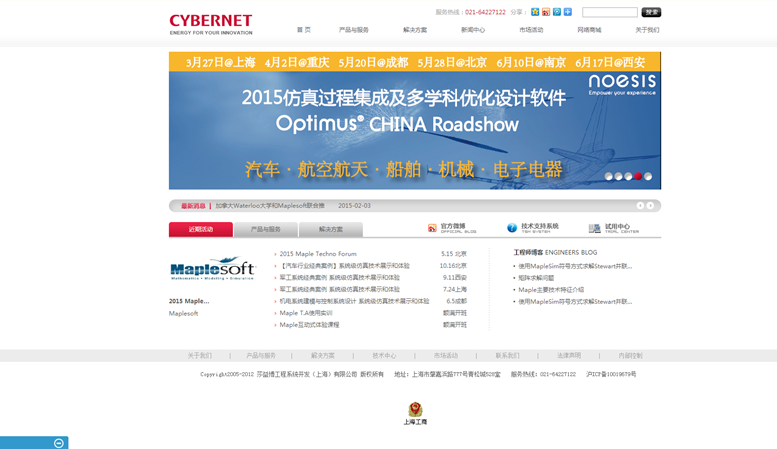Click the 上海工商 badge icon

coord(415,413)
